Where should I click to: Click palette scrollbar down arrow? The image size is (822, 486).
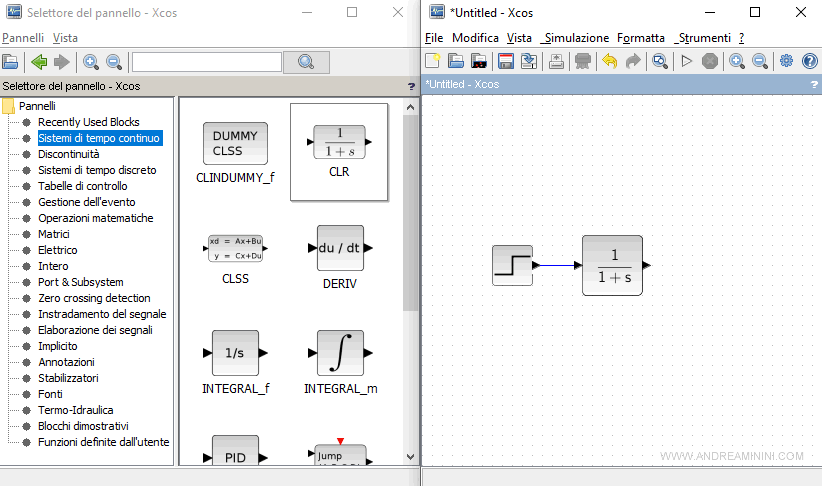[x=410, y=457]
